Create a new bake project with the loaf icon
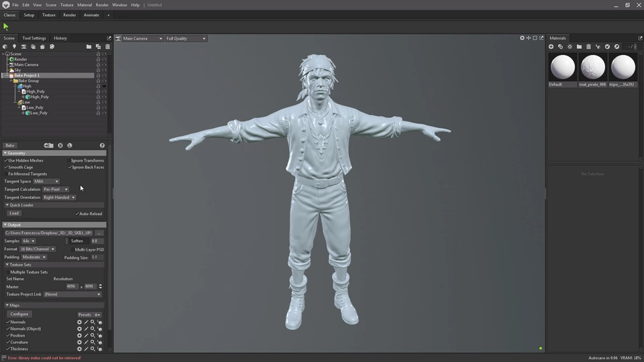The image size is (644, 362). click(42, 47)
